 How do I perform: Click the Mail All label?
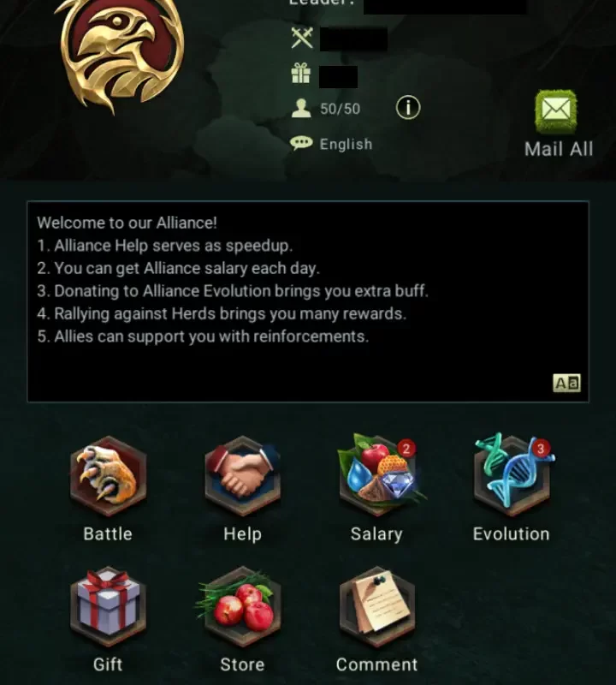coord(559,149)
